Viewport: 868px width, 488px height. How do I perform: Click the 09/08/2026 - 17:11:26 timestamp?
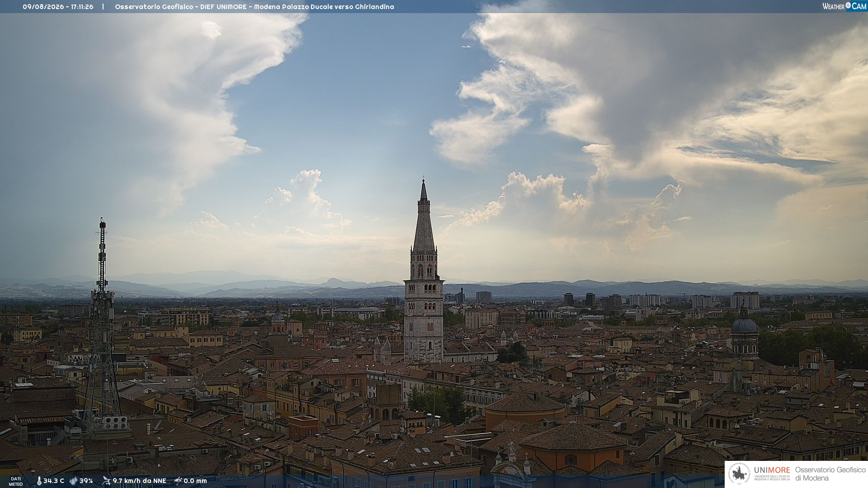coord(58,7)
